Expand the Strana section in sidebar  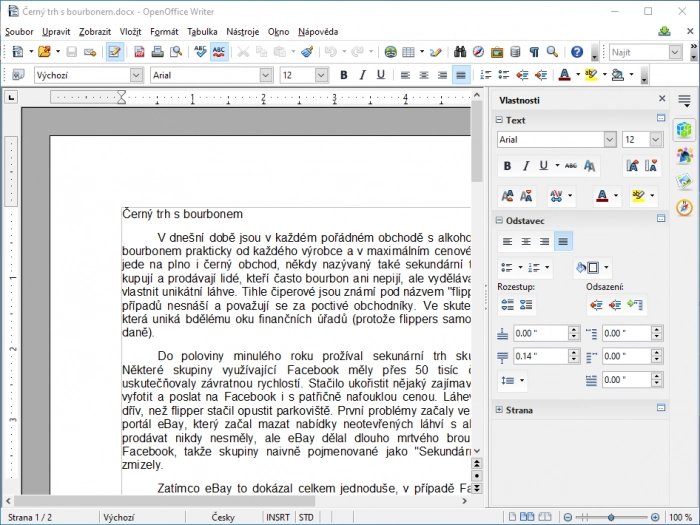pos(499,410)
